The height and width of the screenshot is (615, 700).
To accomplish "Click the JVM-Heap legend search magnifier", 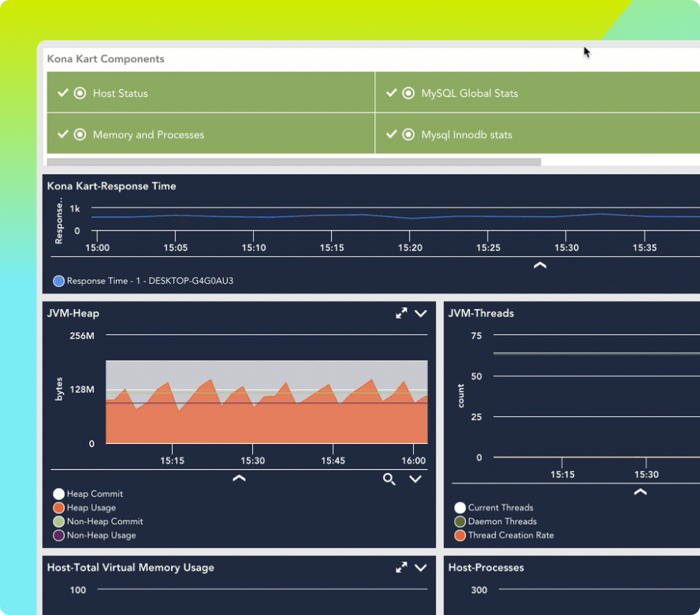I will [x=389, y=479].
